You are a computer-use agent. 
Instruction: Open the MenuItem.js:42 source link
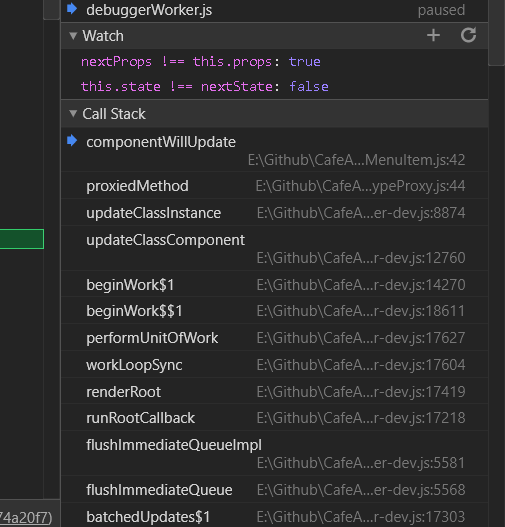(x=356, y=160)
